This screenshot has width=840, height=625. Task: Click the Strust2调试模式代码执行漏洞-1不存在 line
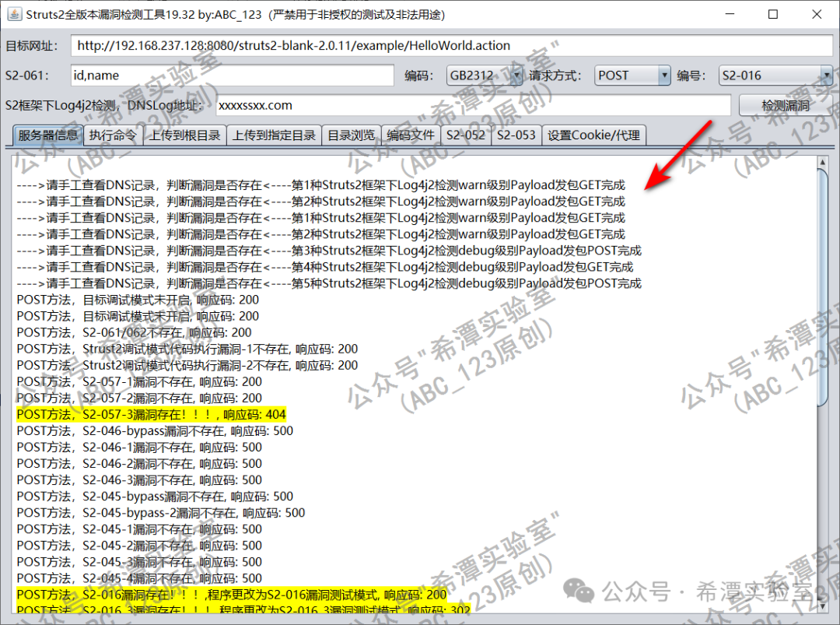click(x=187, y=349)
